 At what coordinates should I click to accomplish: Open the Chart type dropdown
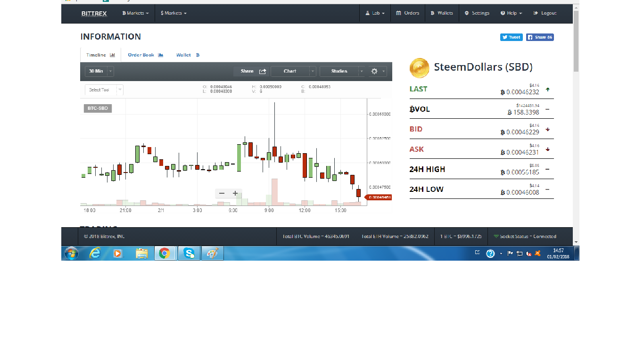pos(293,71)
